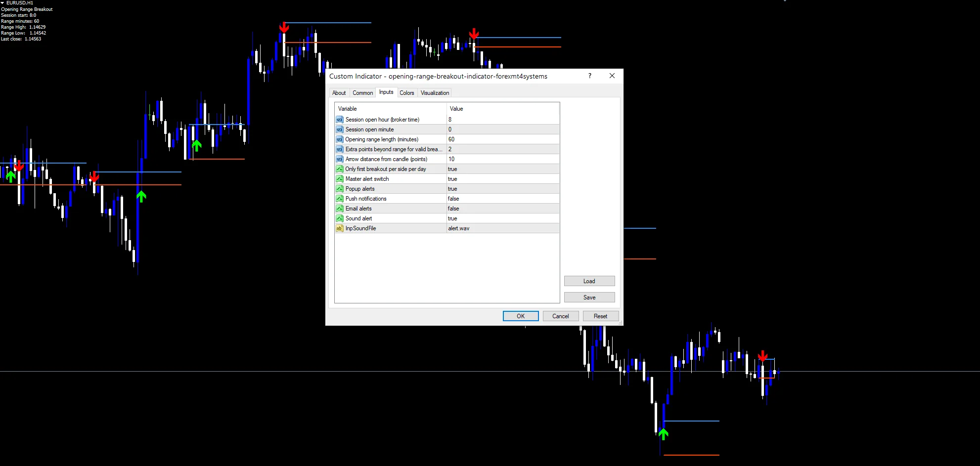Select the Session open hour value 8

(x=503, y=120)
